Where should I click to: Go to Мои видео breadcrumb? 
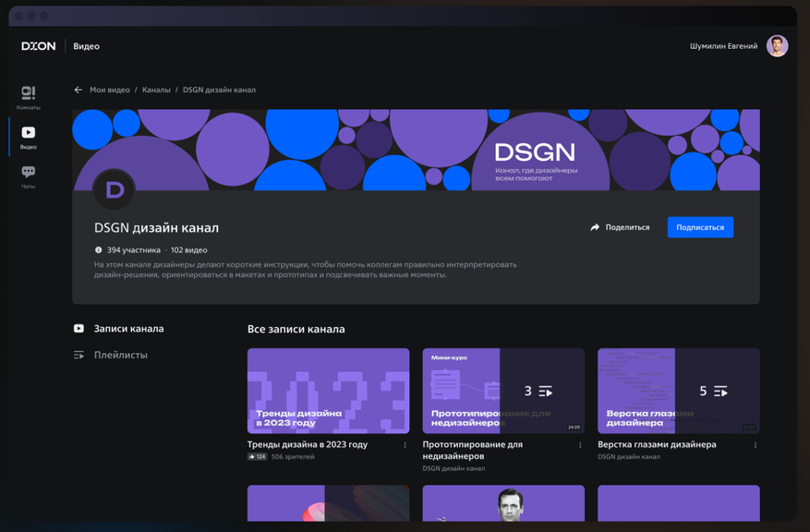point(110,90)
